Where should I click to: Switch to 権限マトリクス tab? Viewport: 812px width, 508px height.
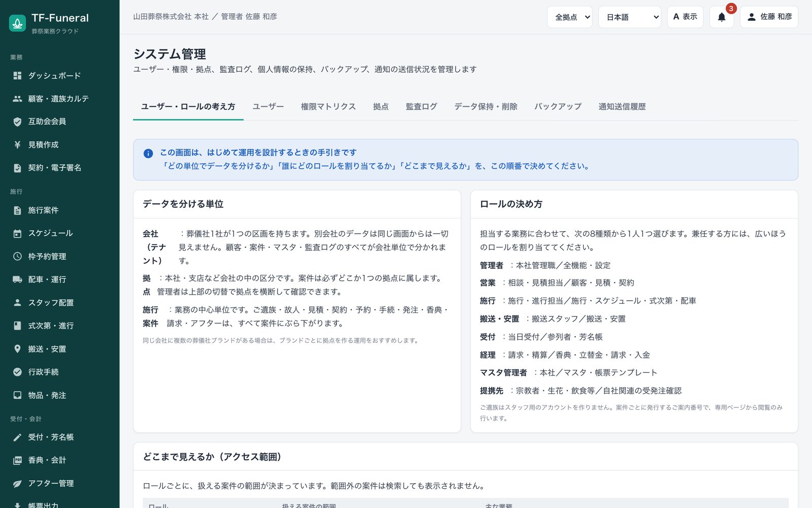(x=328, y=107)
